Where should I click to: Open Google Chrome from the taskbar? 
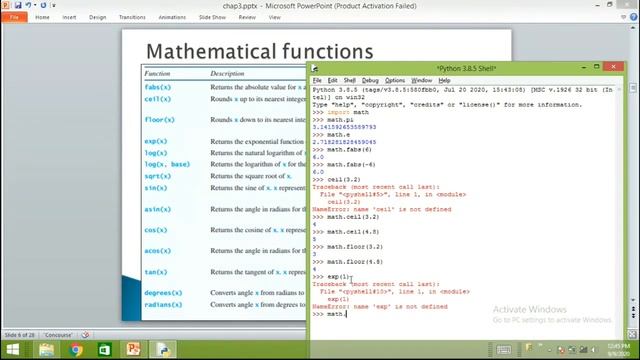76,350
